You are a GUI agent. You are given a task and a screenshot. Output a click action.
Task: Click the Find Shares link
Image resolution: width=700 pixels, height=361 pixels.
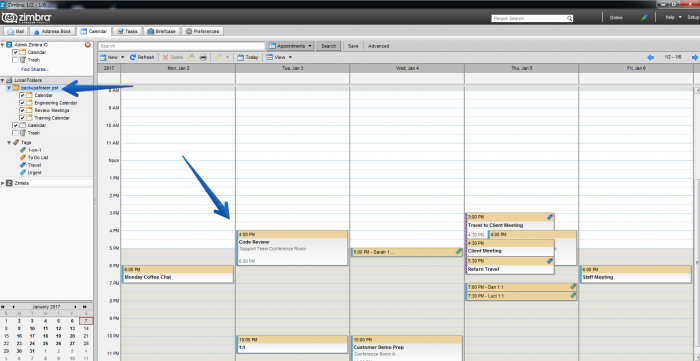[x=34, y=69]
